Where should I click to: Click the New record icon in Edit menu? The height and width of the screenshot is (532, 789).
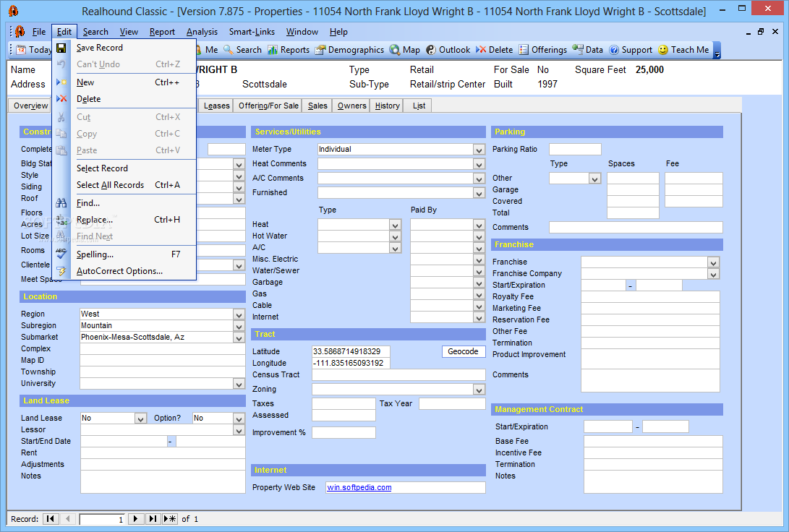pos(61,82)
